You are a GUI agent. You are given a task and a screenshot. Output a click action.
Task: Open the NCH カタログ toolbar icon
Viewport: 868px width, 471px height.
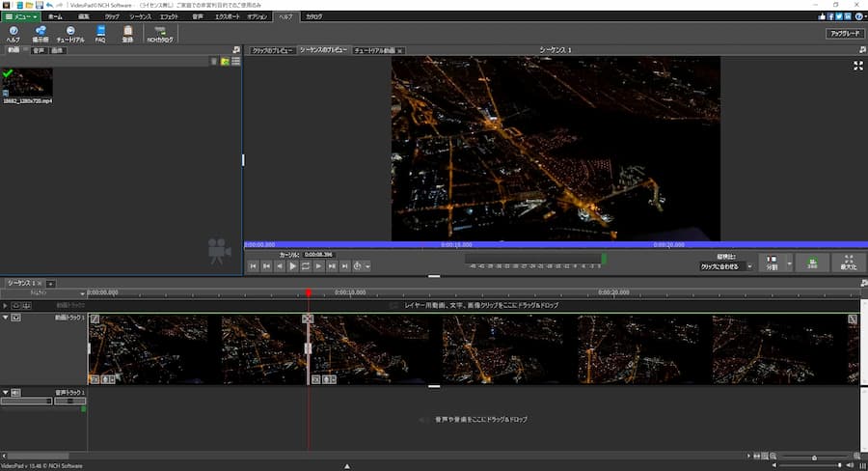[x=159, y=34]
